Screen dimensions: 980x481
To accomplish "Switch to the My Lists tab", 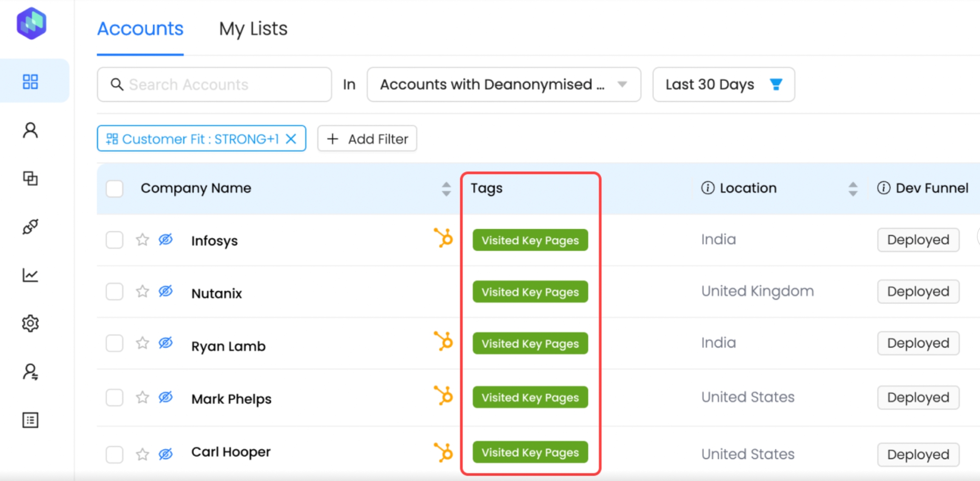I will pyautogui.click(x=253, y=29).
